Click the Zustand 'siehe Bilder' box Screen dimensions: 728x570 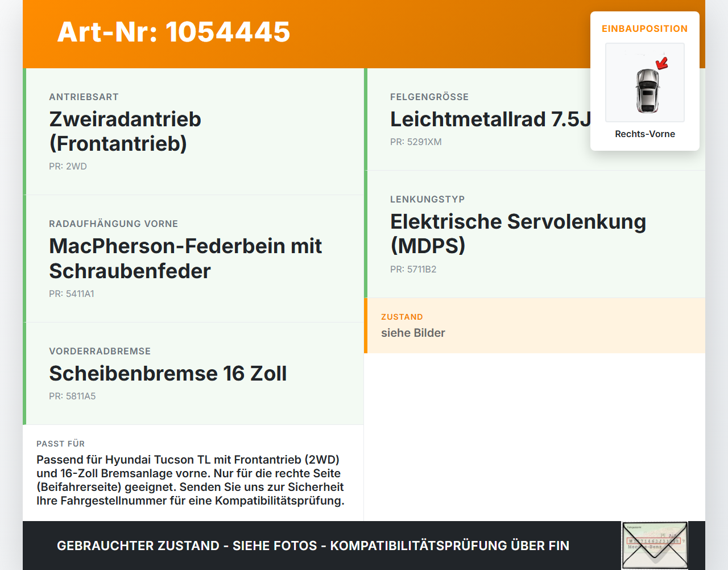point(535,325)
